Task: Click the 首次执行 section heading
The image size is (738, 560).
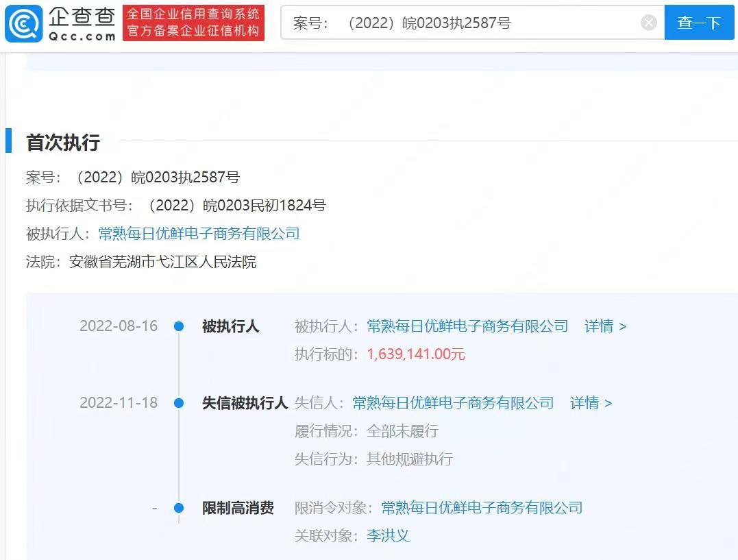Action: [x=63, y=143]
